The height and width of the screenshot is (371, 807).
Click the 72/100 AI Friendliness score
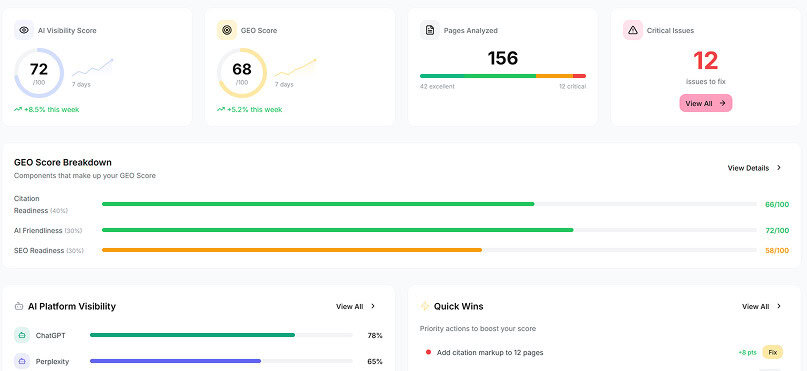pos(777,231)
